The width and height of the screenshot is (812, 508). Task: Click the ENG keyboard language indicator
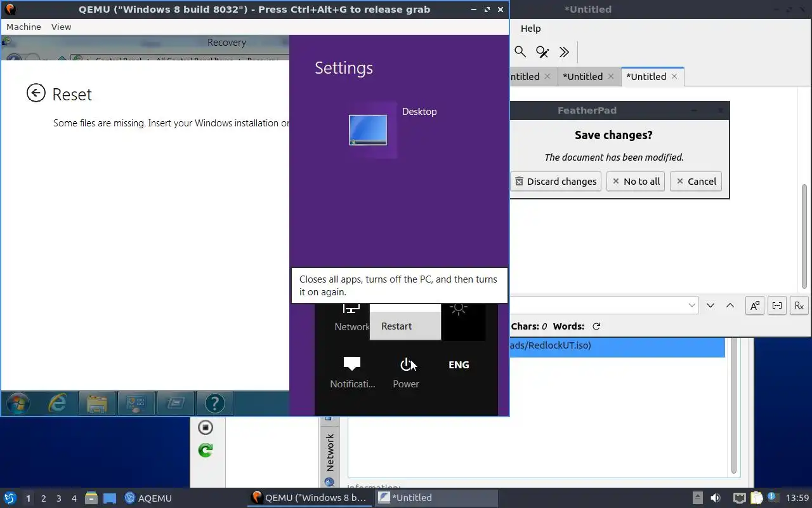[x=459, y=364]
